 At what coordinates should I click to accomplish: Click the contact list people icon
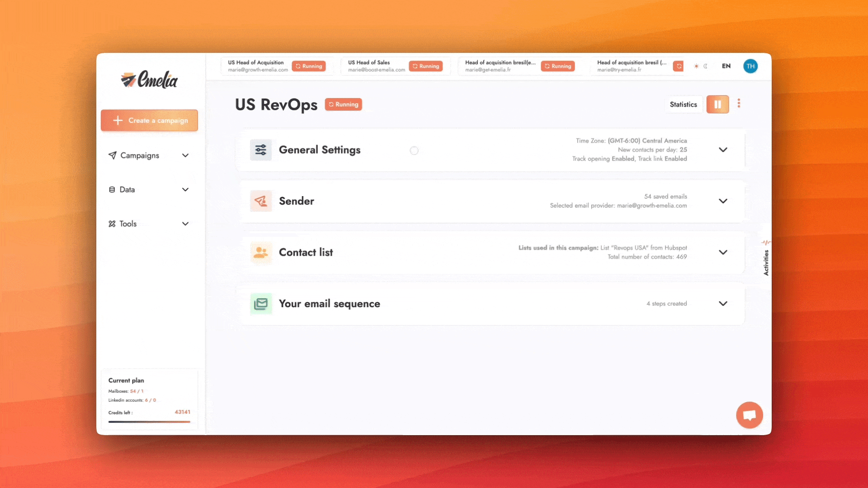pos(260,252)
